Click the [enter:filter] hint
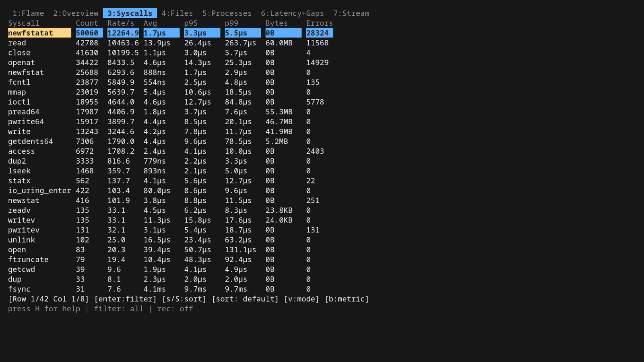 (x=125, y=299)
